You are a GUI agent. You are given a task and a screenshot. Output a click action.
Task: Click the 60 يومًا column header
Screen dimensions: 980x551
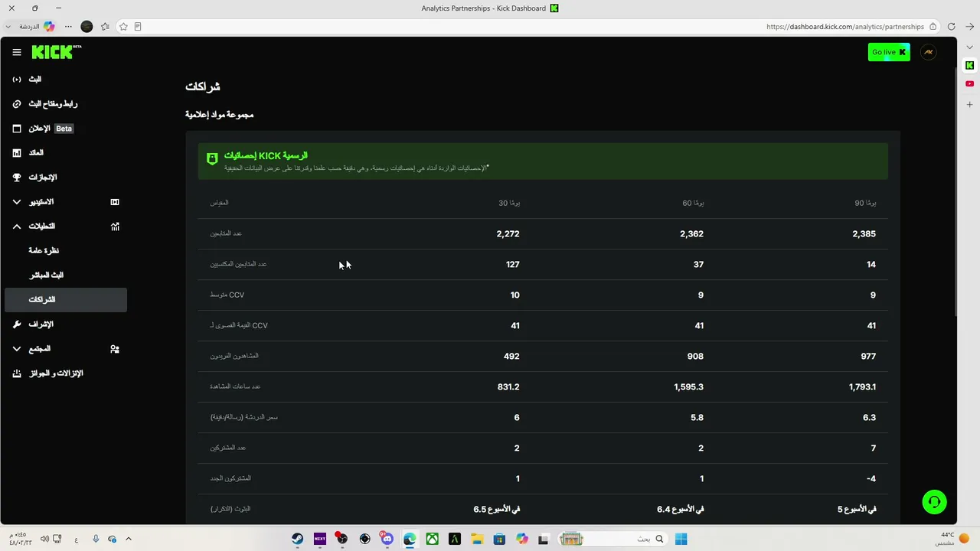[x=693, y=203]
